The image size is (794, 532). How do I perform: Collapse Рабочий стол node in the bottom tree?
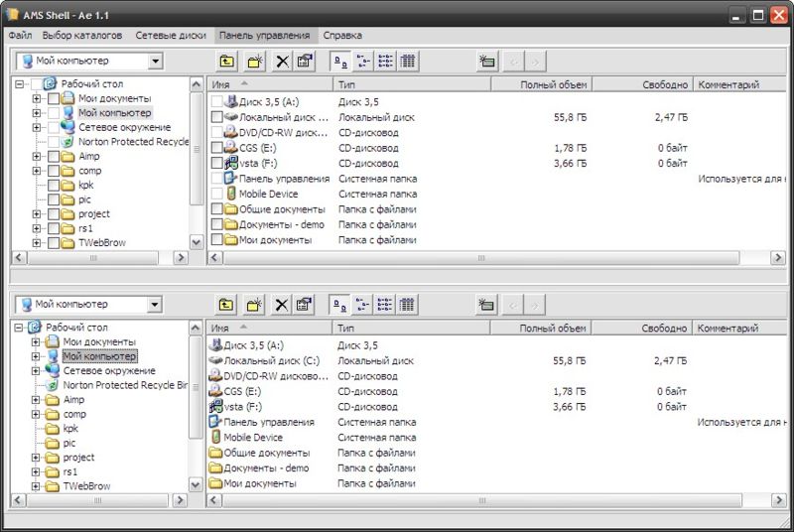[18, 328]
